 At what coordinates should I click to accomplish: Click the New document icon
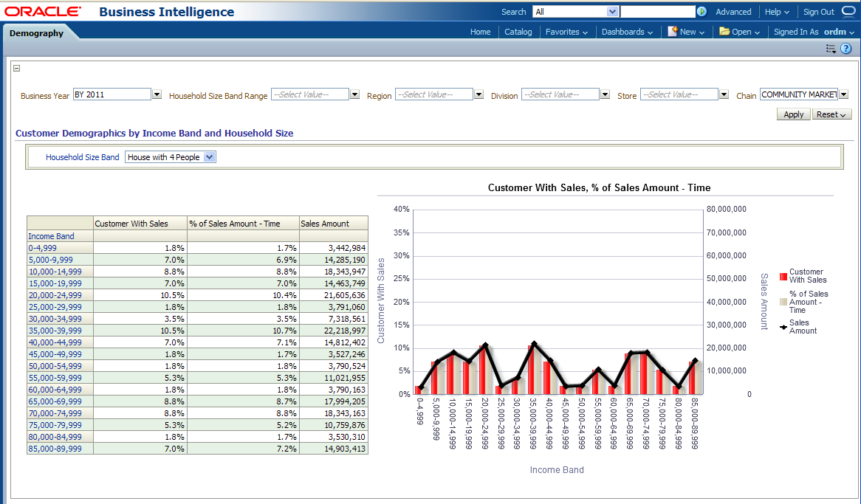[x=673, y=32]
